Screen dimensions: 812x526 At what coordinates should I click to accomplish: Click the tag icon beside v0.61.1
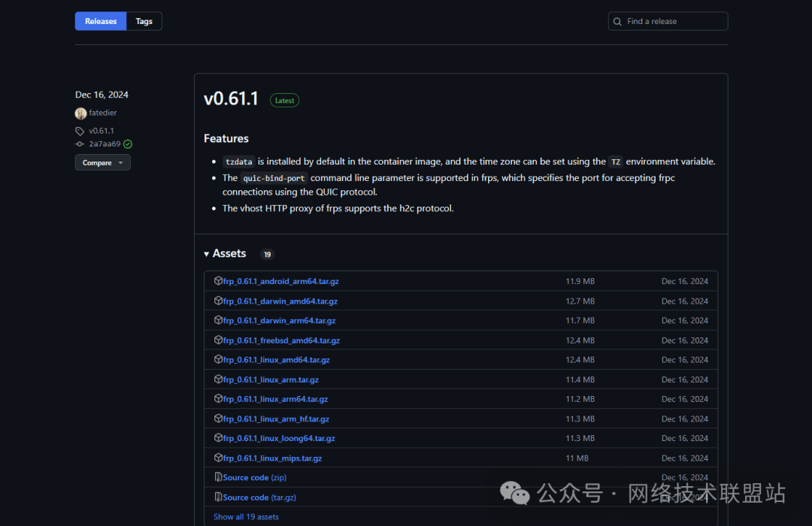click(x=80, y=131)
